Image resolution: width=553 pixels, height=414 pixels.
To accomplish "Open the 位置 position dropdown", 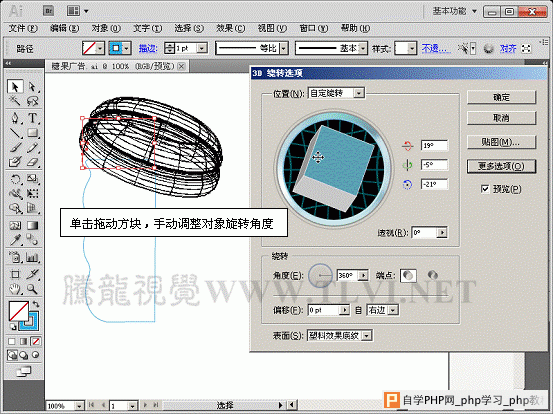I will 336,93.
